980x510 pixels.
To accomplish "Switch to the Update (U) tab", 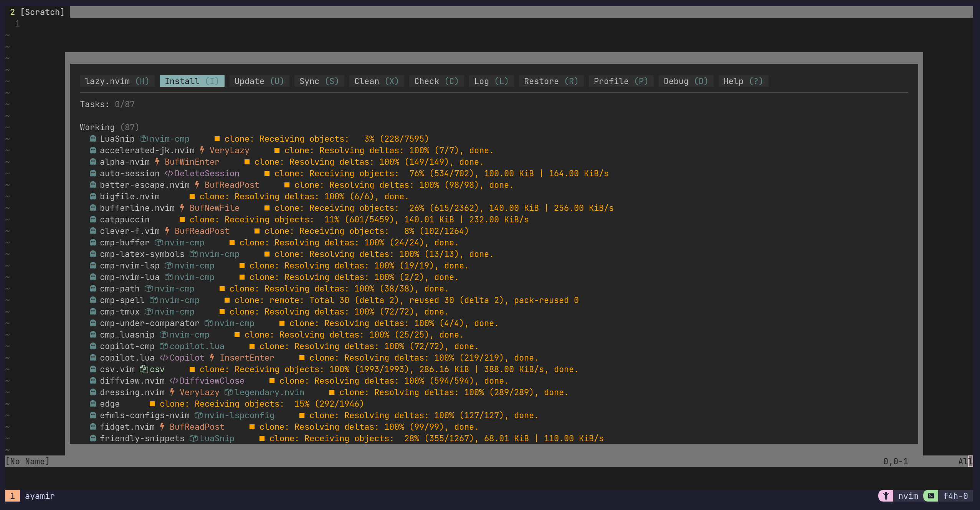I will [259, 81].
